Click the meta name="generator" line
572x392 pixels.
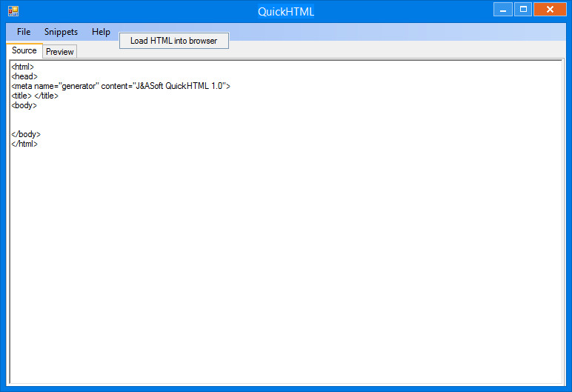tap(121, 86)
